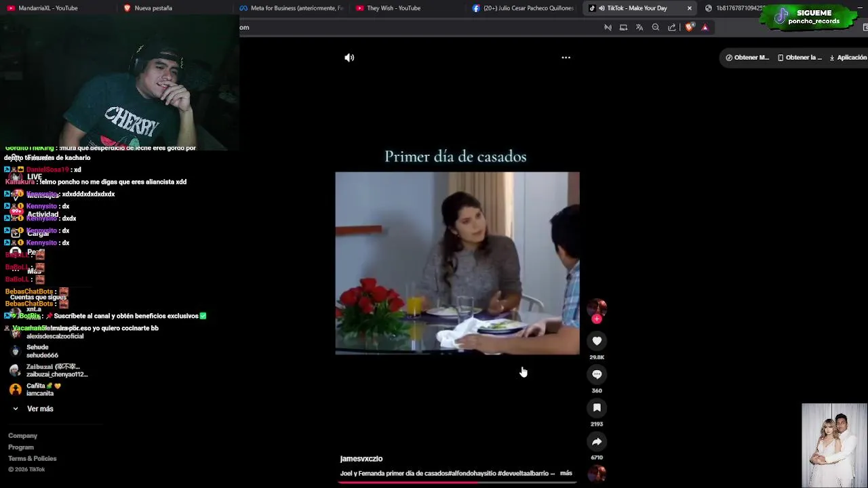
Task: Switch to the Meta for Business tab
Action: [292, 8]
